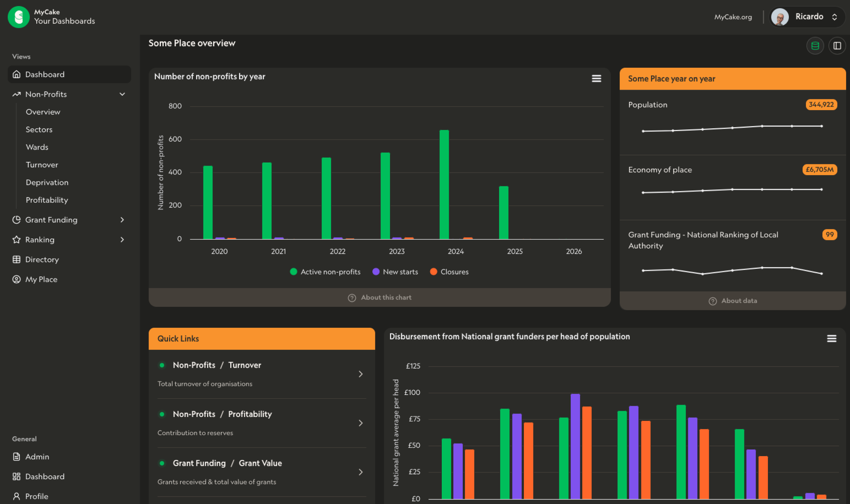Click the General Dashboard grid icon
Screen dimensions: 850x504
click(x=16, y=476)
